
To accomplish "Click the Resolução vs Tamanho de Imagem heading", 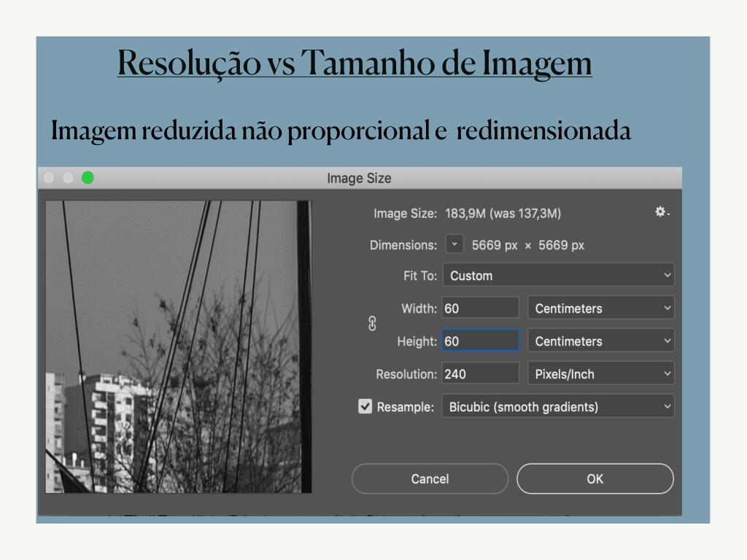I will [355, 63].
